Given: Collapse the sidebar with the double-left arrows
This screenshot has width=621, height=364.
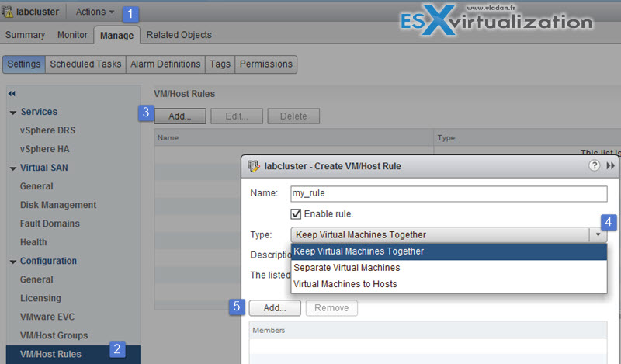Looking at the screenshot, I should (12, 93).
